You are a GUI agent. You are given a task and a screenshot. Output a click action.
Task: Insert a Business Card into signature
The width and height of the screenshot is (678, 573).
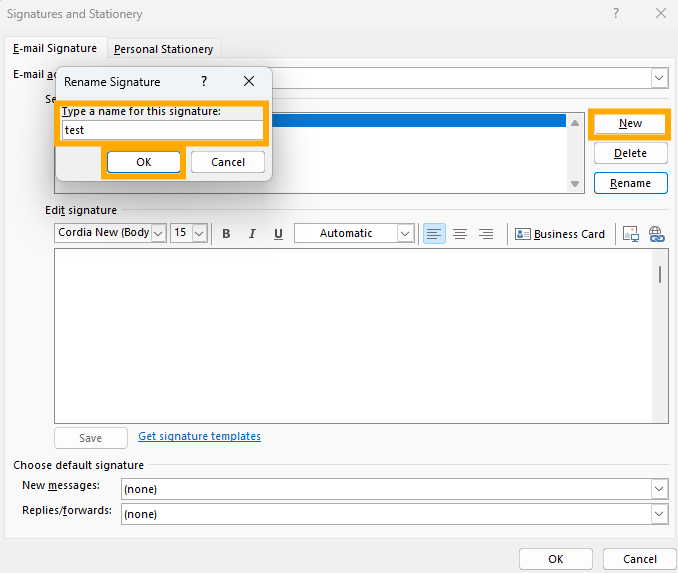[560, 234]
